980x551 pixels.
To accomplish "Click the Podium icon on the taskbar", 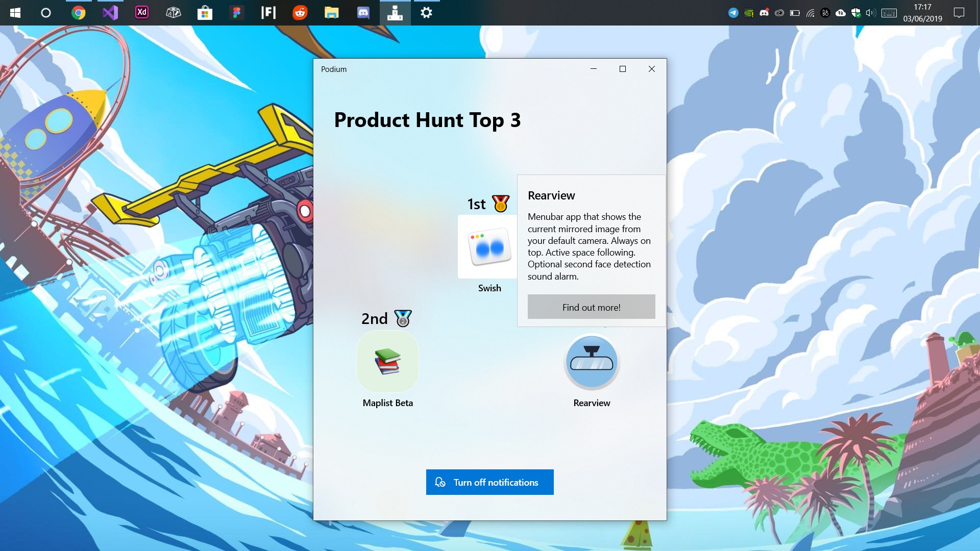I will click(x=395, y=13).
